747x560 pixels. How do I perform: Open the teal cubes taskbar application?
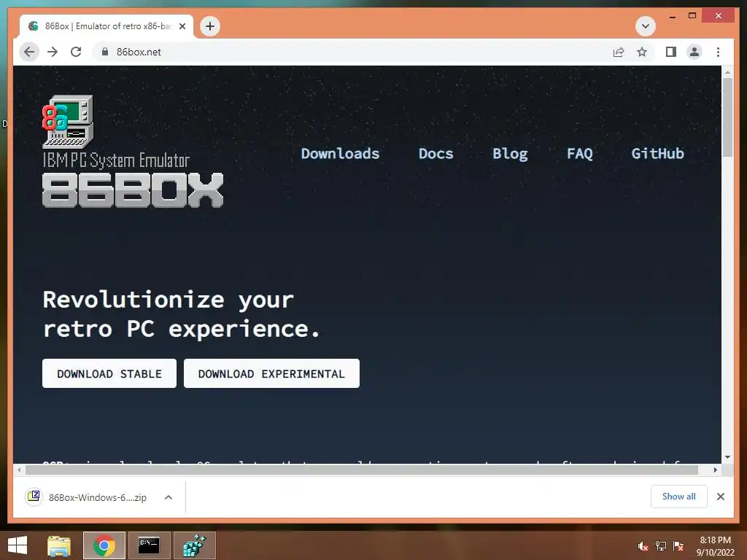(194, 545)
